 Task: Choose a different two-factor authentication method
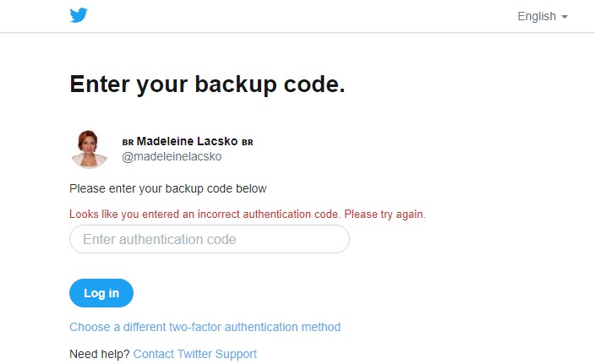click(205, 327)
